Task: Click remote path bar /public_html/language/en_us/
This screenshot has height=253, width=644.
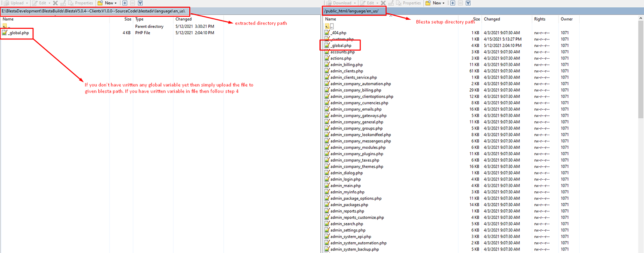Action: pyautogui.click(x=483, y=10)
